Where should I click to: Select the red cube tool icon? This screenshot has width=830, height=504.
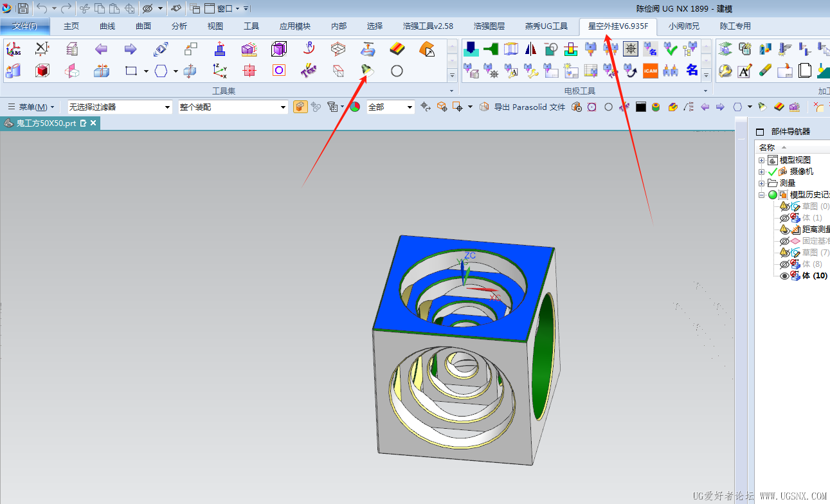pos(42,71)
